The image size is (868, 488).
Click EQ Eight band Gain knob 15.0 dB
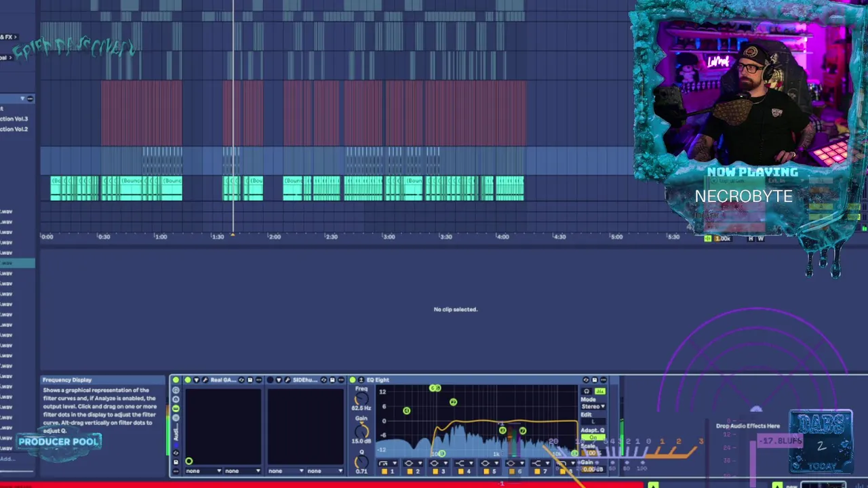coord(361,432)
